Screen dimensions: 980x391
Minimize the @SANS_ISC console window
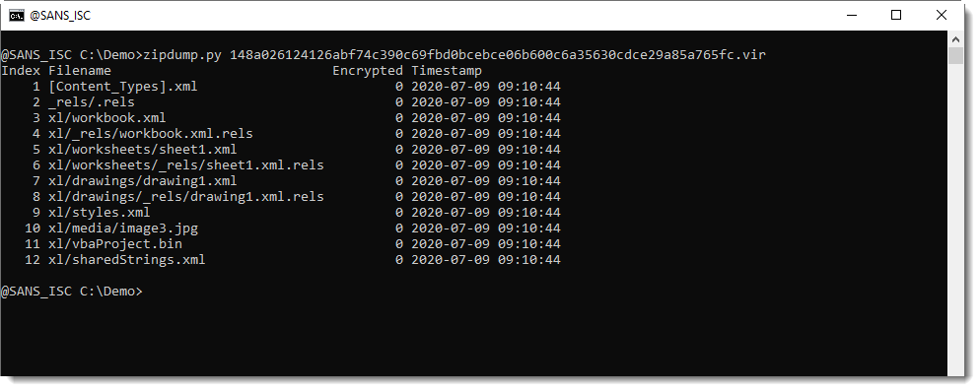[x=850, y=16]
